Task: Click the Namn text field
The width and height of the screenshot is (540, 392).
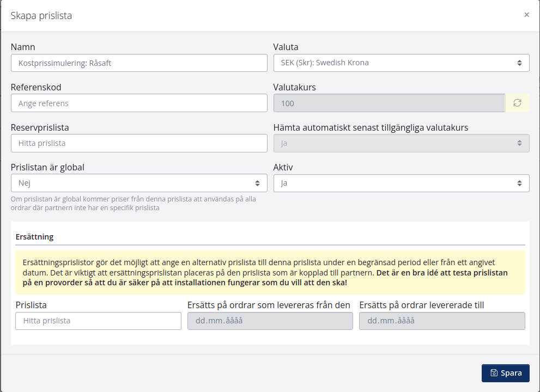Action: 139,63
